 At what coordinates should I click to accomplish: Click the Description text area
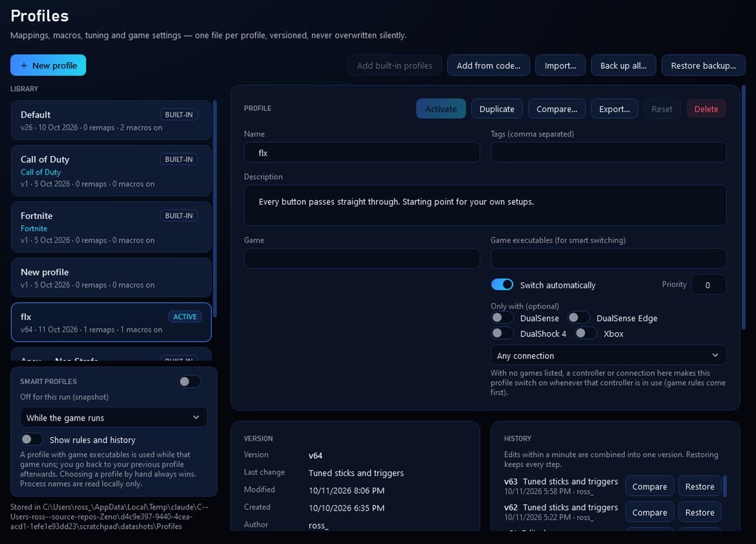485,205
